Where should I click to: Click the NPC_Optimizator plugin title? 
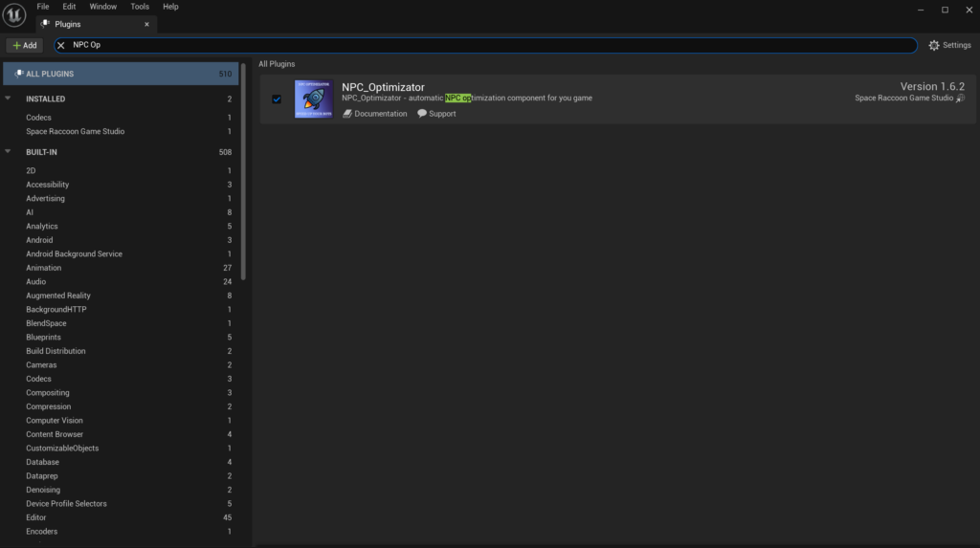[x=383, y=87]
